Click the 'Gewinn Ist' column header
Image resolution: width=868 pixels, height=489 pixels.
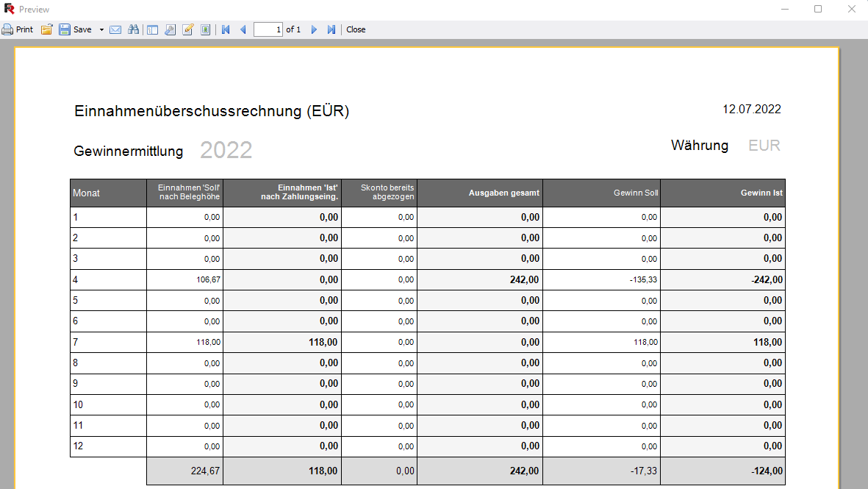tap(723, 193)
